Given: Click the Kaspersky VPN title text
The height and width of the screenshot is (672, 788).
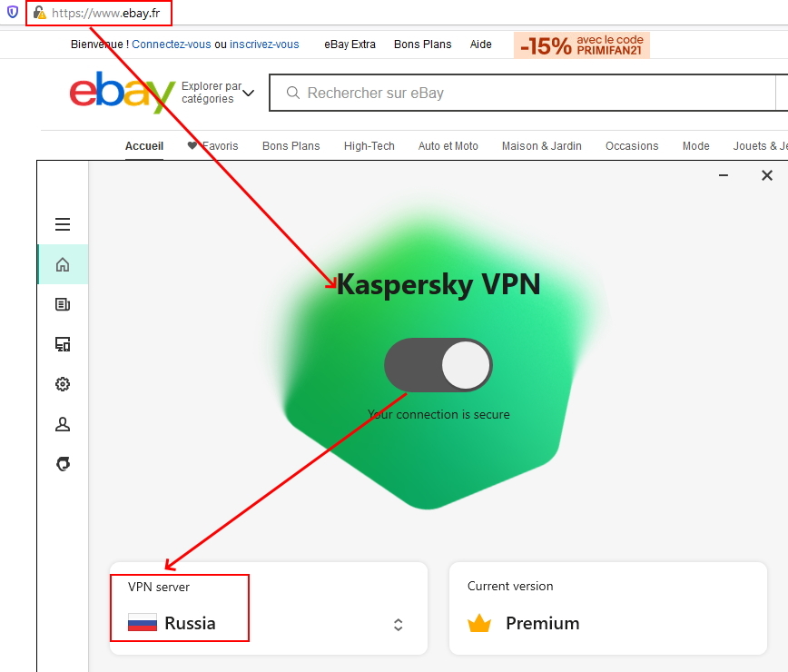Looking at the screenshot, I should (438, 284).
